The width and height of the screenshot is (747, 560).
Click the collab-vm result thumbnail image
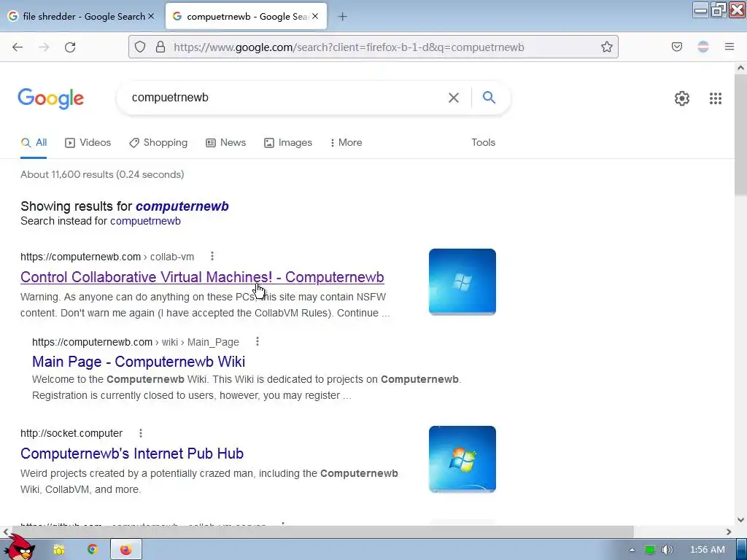(462, 282)
